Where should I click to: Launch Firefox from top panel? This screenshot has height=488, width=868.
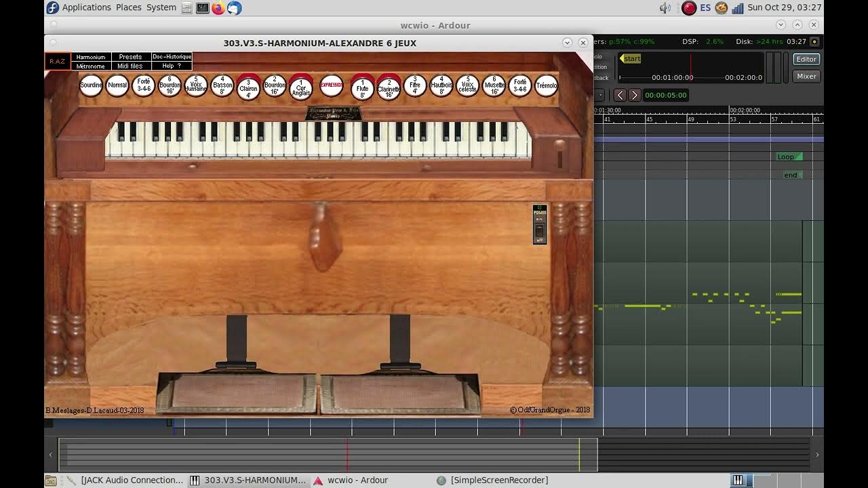(218, 8)
